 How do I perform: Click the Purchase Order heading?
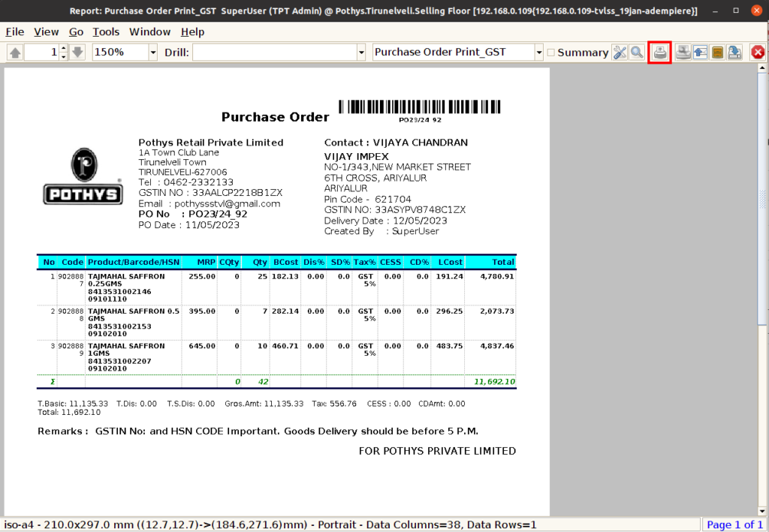pyautogui.click(x=275, y=117)
